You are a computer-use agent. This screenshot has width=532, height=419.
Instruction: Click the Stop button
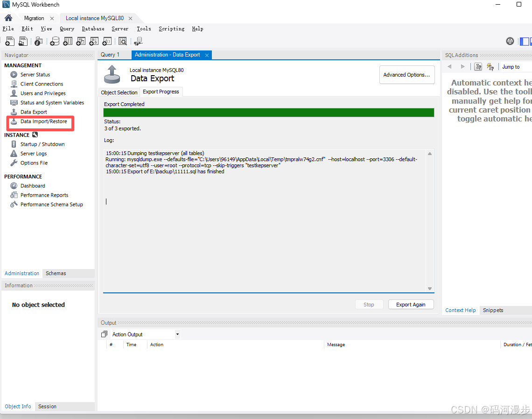pyautogui.click(x=369, y=305)
